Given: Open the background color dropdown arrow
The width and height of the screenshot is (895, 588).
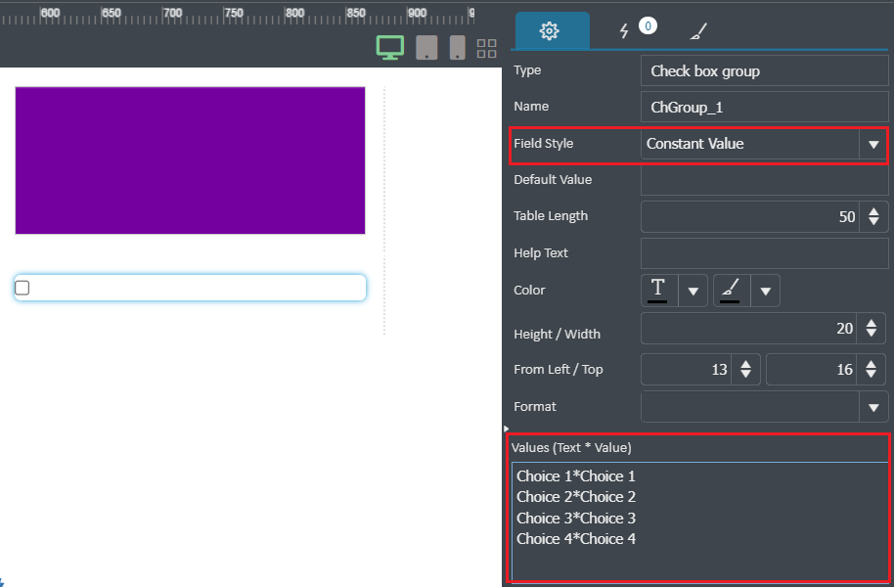Looking at the screenshot, I should [x=766, y=292].
